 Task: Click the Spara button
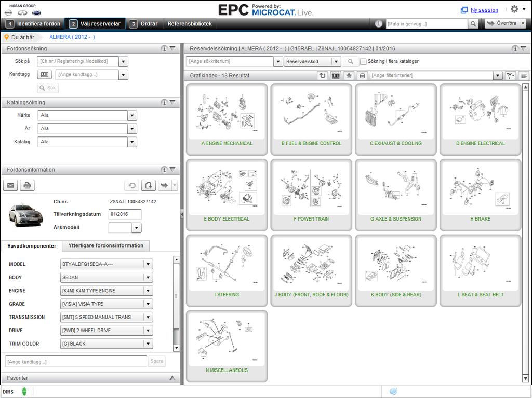157,361
